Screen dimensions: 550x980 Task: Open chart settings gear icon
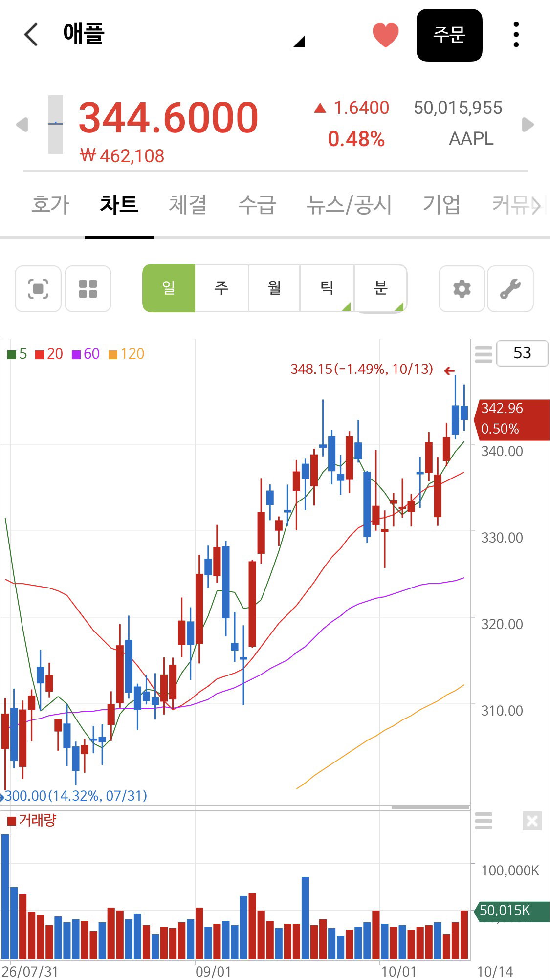click(462, 289)
